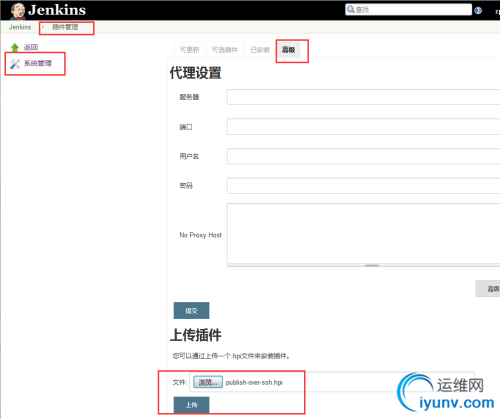
Task: Click the blue help question-mark icon
Action: point(478,10)
